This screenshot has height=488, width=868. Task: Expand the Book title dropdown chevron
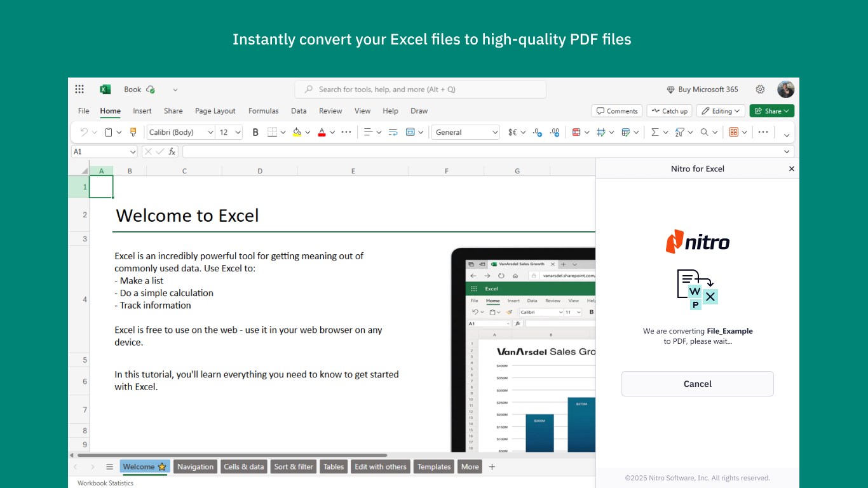[175, 90]
